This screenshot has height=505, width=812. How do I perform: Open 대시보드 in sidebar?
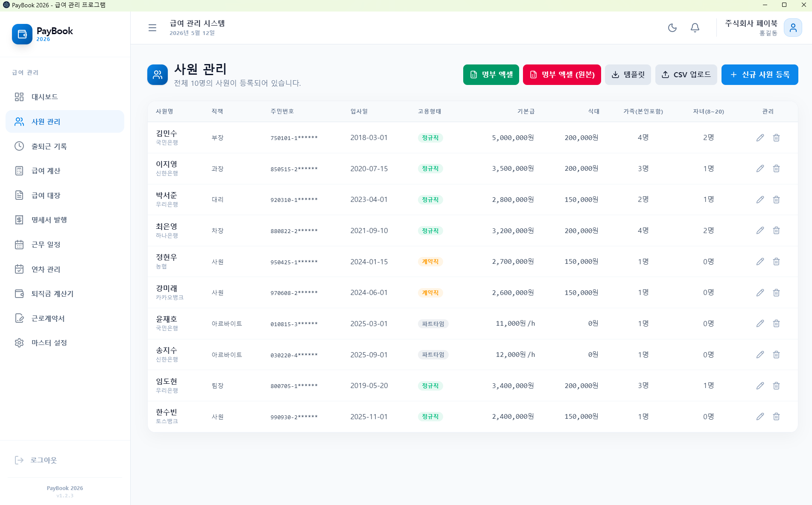(x=65, y=97)
